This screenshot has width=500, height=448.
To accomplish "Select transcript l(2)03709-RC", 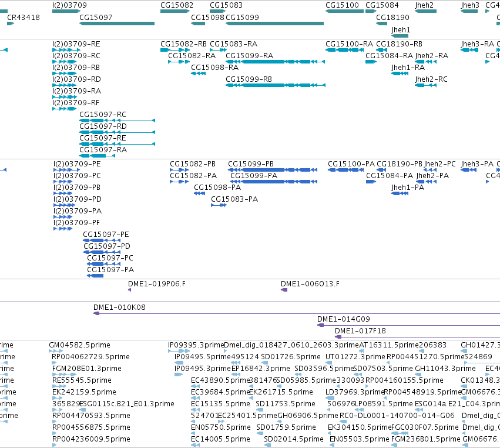I will click(65, 62).
